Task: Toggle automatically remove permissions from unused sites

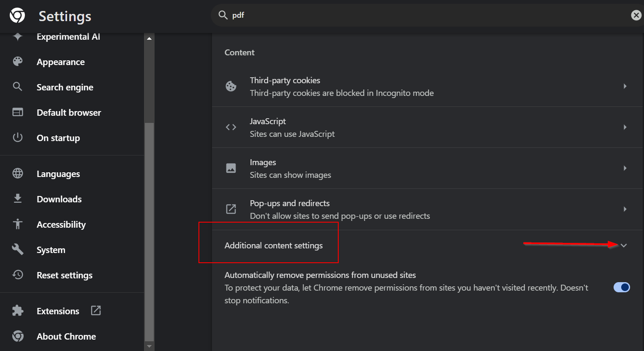Action: point(622,287)
